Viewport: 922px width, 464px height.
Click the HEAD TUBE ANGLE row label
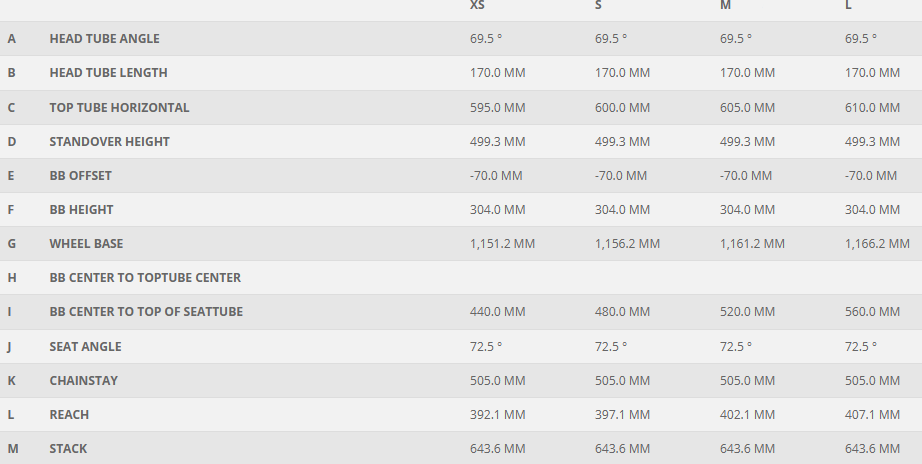pos(104,39)
